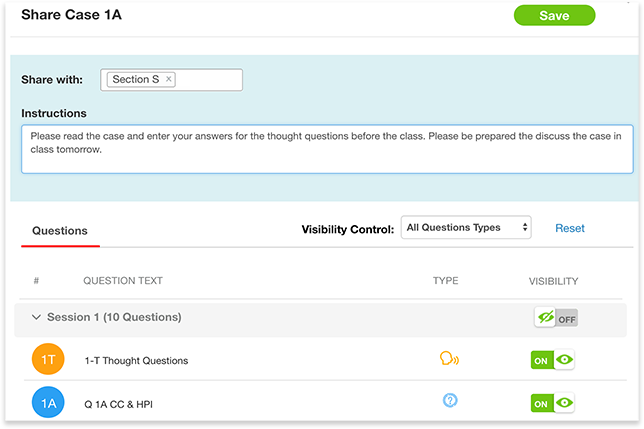Click the QUESTION TEXT column header

123,281
